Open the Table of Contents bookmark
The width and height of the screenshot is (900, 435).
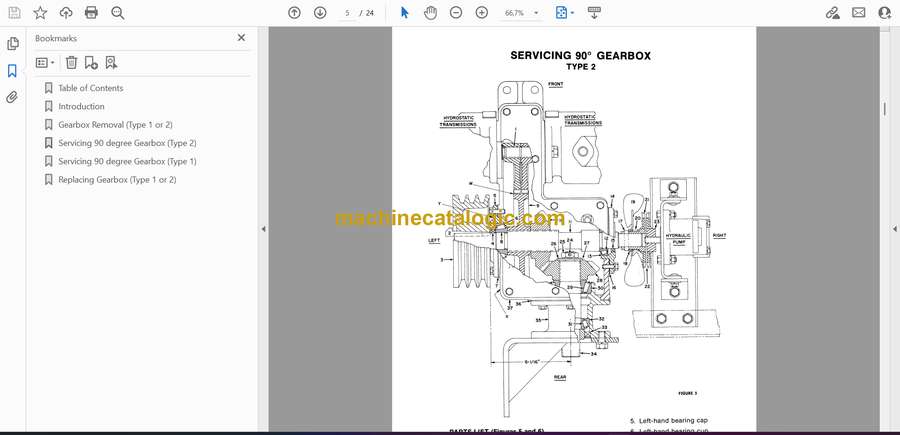tap(91, 88)
